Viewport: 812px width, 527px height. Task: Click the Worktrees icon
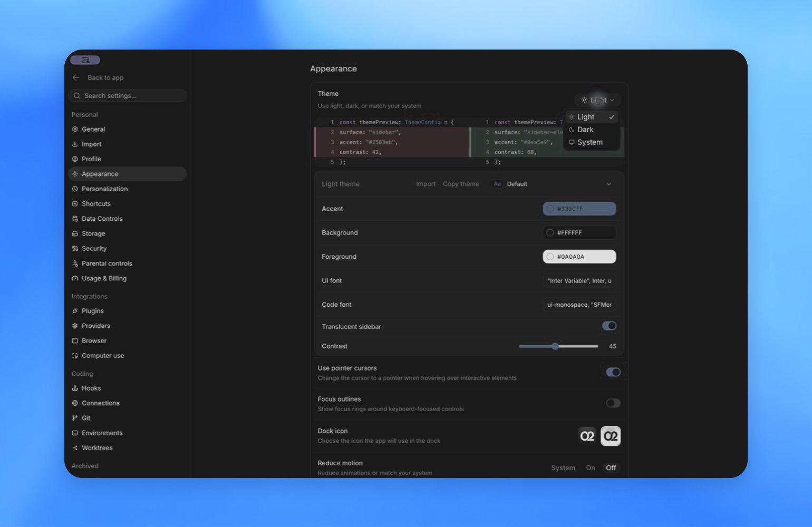[75, 448]
